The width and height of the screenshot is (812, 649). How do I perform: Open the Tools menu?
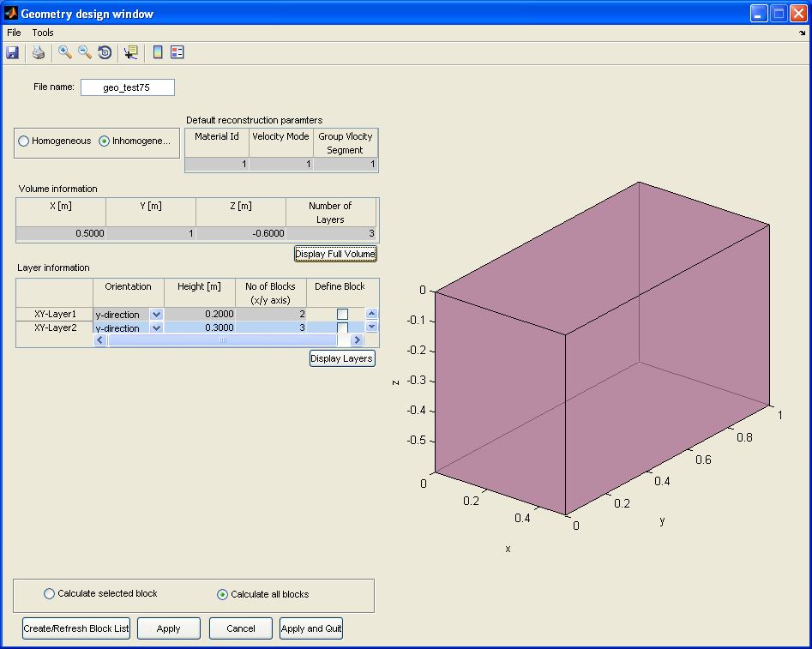(43, 33)
